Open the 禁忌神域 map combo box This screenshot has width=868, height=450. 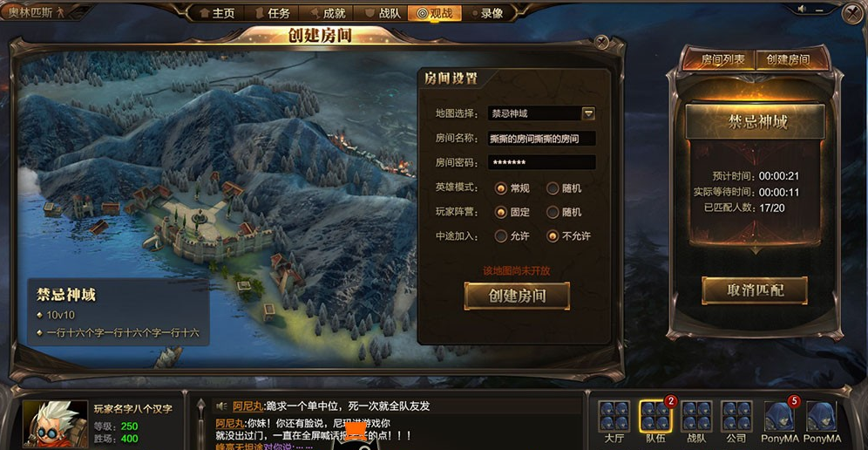(x=541, y=113)
